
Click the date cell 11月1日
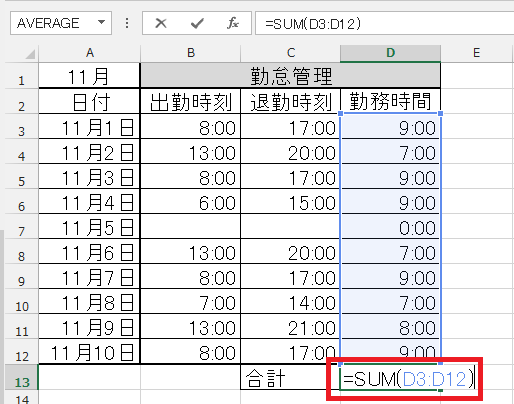[x=89, y=127]
